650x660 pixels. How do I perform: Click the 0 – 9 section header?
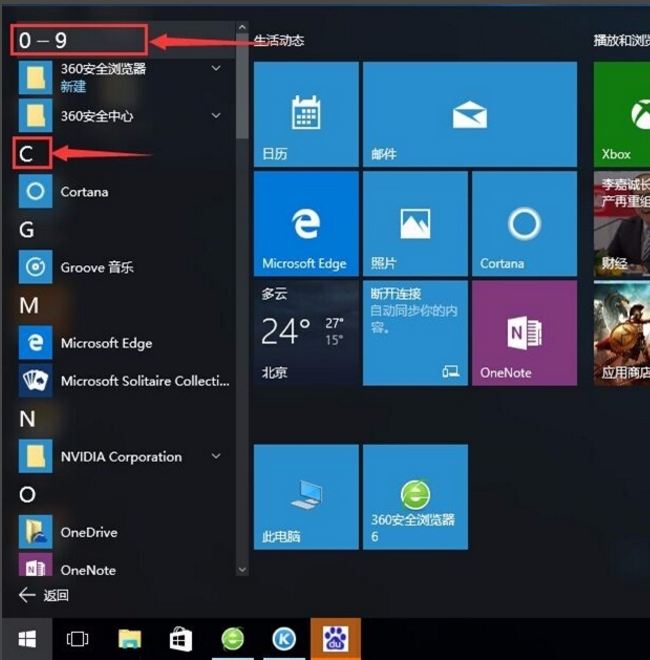pos(80,41)
